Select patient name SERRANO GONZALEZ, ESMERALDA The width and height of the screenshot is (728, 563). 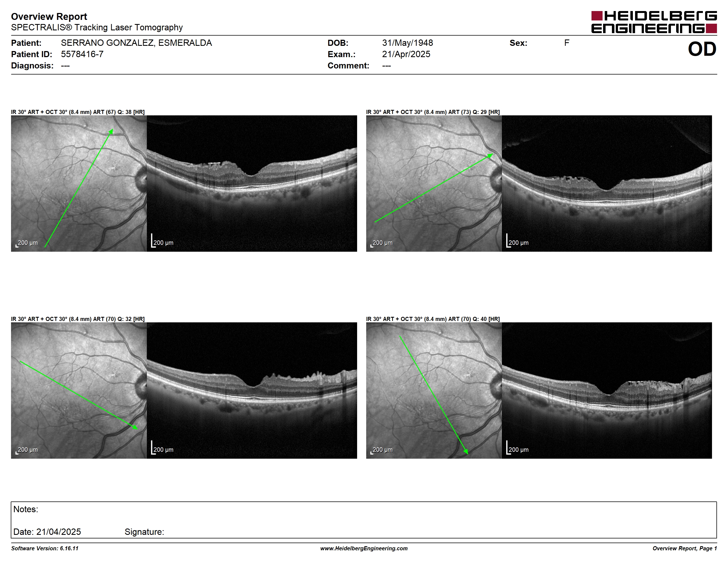[x=136, y=43]
